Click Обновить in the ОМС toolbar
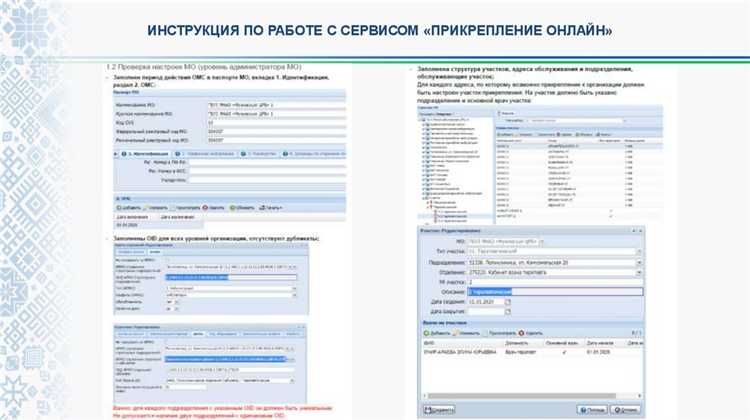This screenshot has width=750, height=420. point(242,208)
